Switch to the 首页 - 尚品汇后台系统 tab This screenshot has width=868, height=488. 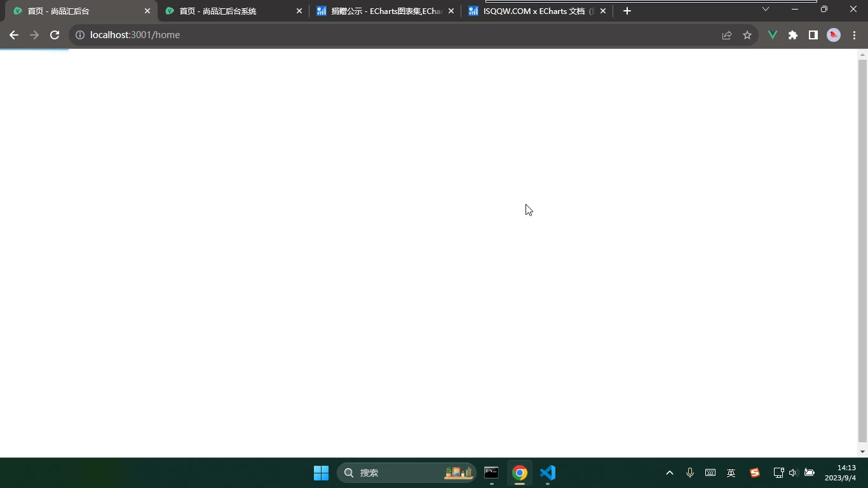click(233, 11)
